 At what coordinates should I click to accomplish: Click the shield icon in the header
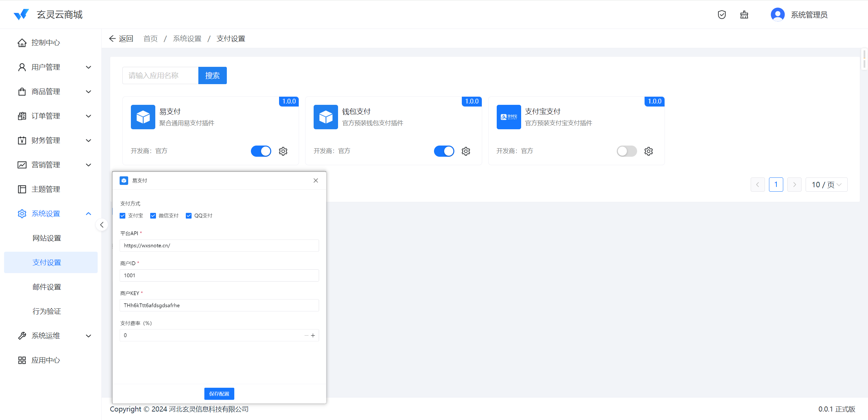click(x=722, y=15)
